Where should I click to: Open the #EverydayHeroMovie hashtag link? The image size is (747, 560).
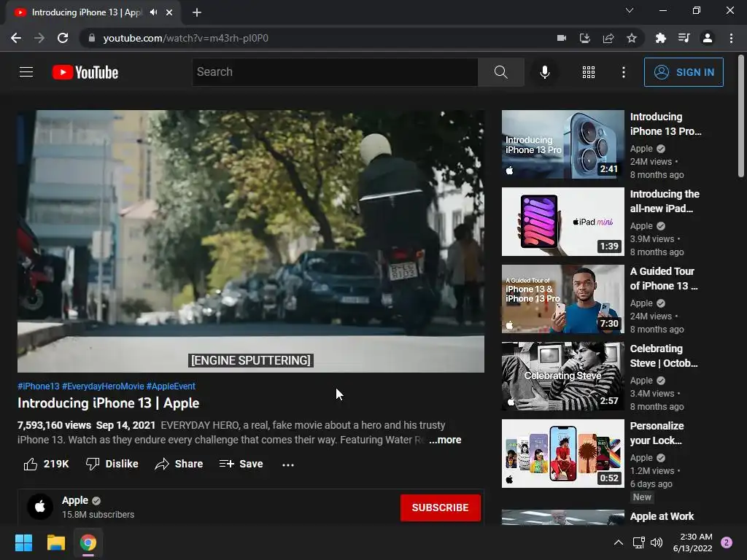(103, 386)
